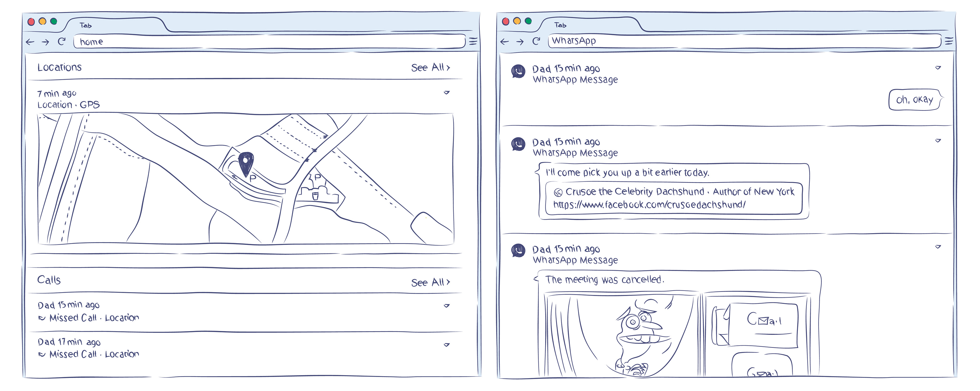
Task: Click back arrow in home browser window
Action: point(30,42)
